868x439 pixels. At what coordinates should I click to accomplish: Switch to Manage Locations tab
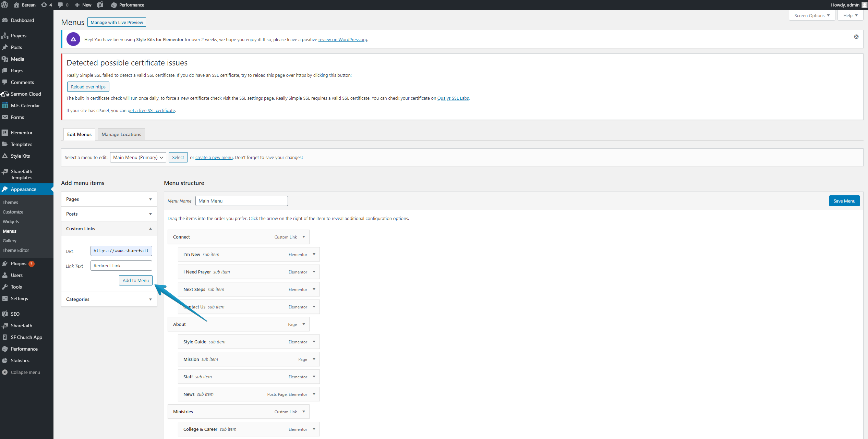(x=121, y=134)
